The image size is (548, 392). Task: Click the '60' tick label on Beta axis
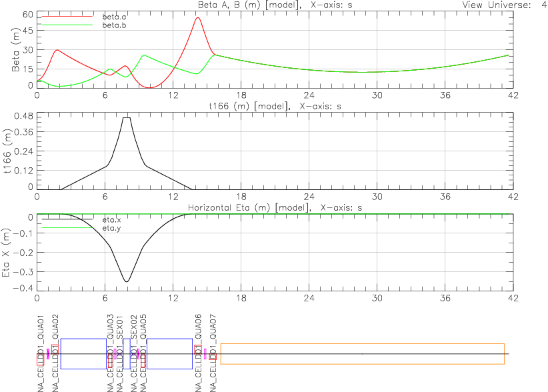[x=27, y=15]
